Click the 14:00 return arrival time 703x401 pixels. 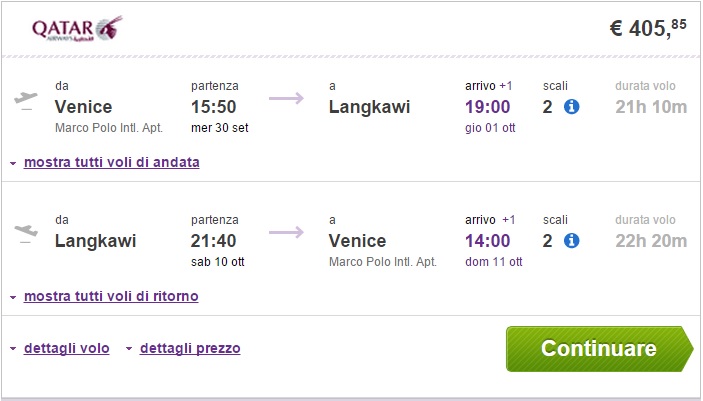coord(487,240)
